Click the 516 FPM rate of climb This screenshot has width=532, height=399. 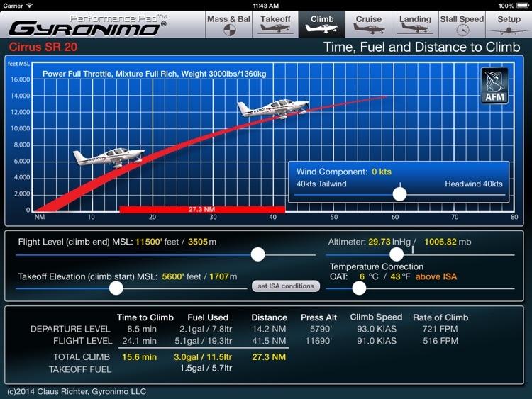click(x=440, y=341)
